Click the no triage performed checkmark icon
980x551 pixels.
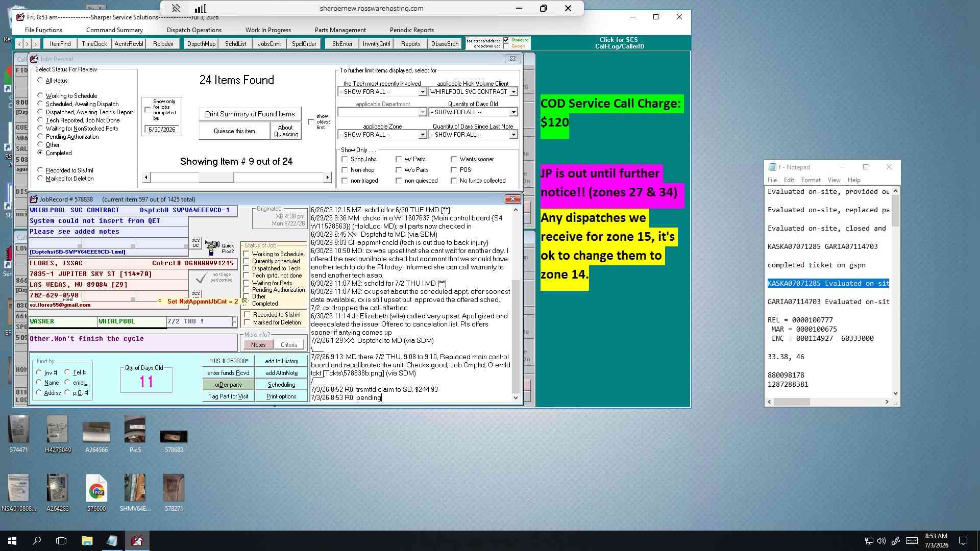(201, 278)
